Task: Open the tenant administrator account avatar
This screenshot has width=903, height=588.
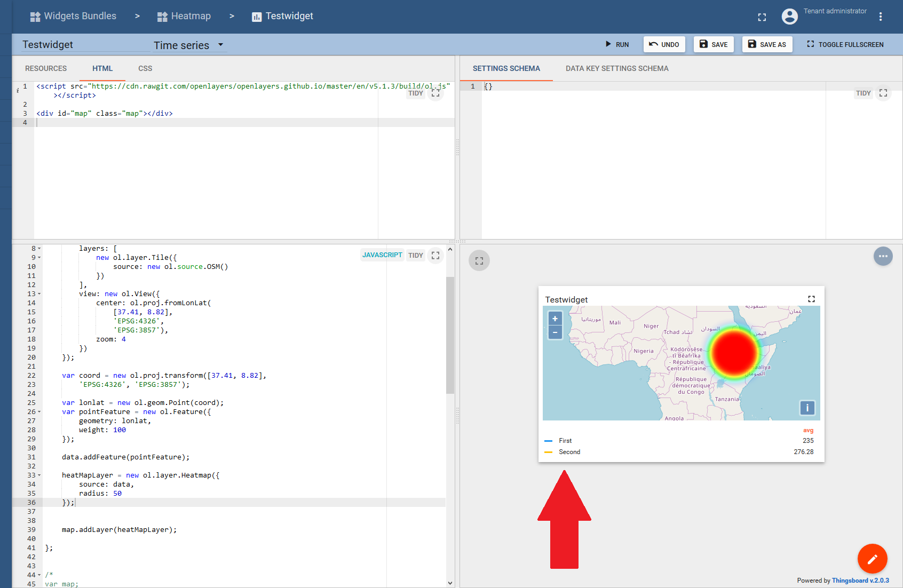Action: click(789, 17)
